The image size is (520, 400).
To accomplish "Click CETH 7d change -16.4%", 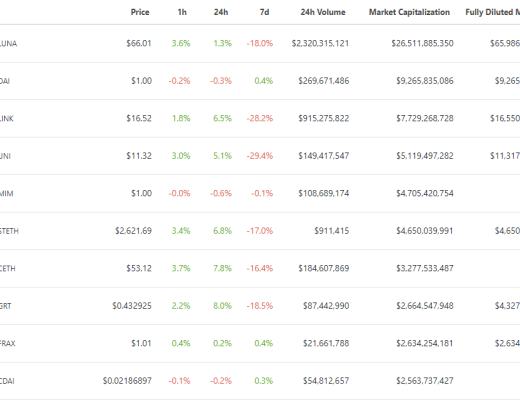I will coord(260,268).
